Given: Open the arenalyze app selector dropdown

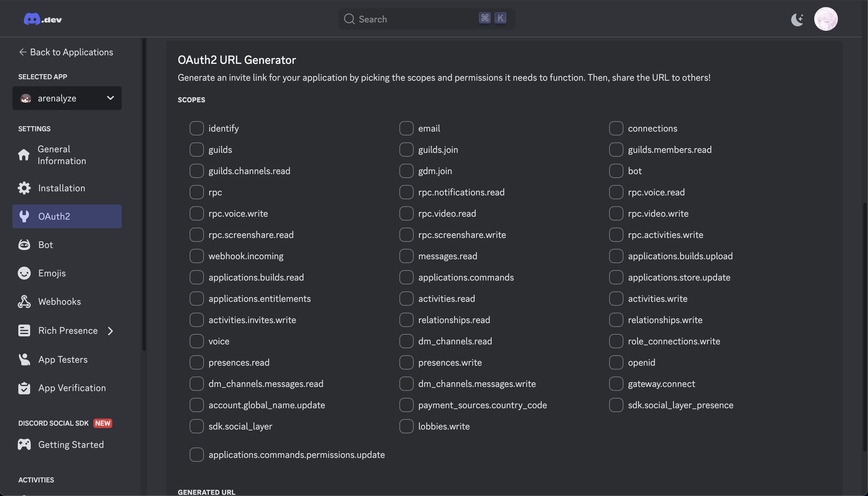Looking at the screenshot, I should pos(67,98).
